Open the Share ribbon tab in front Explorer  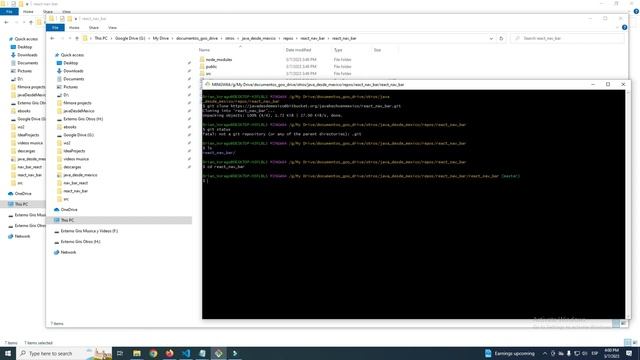[x=93, y=28]
